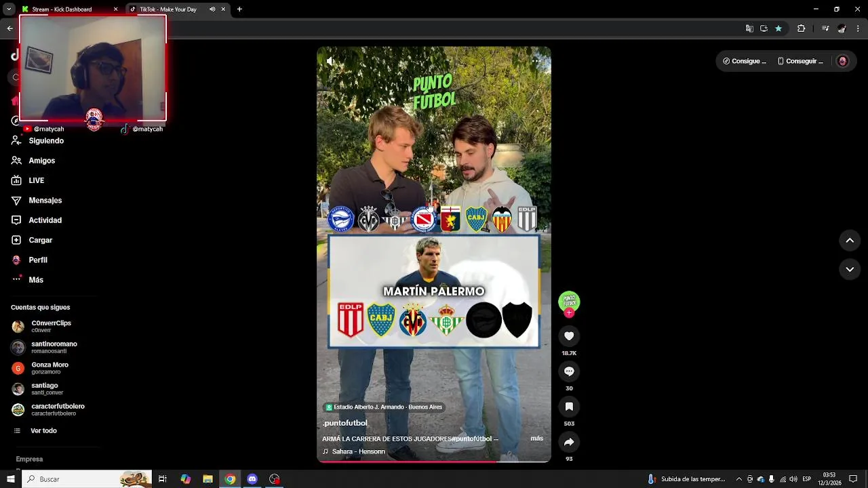Open the santinoromano followed account
Screen dimensions: 868x488
point(45,347)
